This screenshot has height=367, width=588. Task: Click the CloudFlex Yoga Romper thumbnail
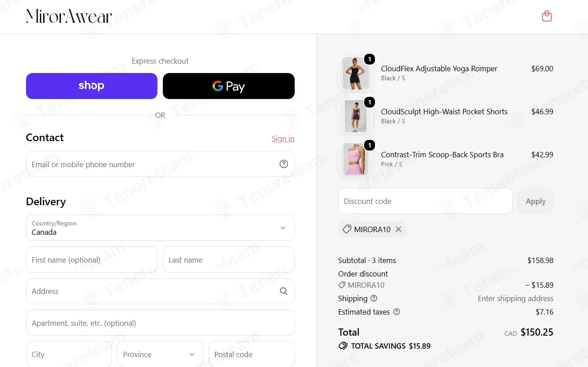pyautogui.click(x=356, y=73)
